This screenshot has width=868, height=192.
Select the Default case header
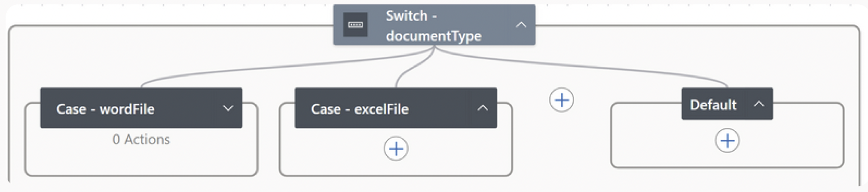pos(713,105)
